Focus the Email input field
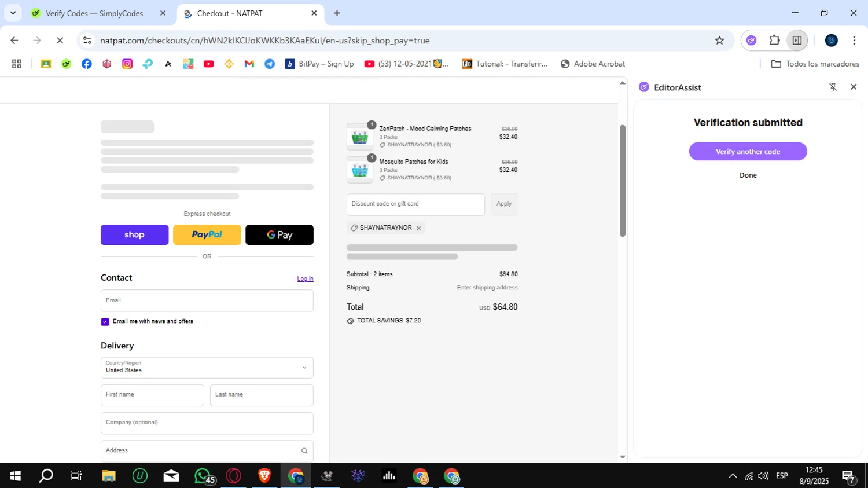 click(x=207, y=300)
